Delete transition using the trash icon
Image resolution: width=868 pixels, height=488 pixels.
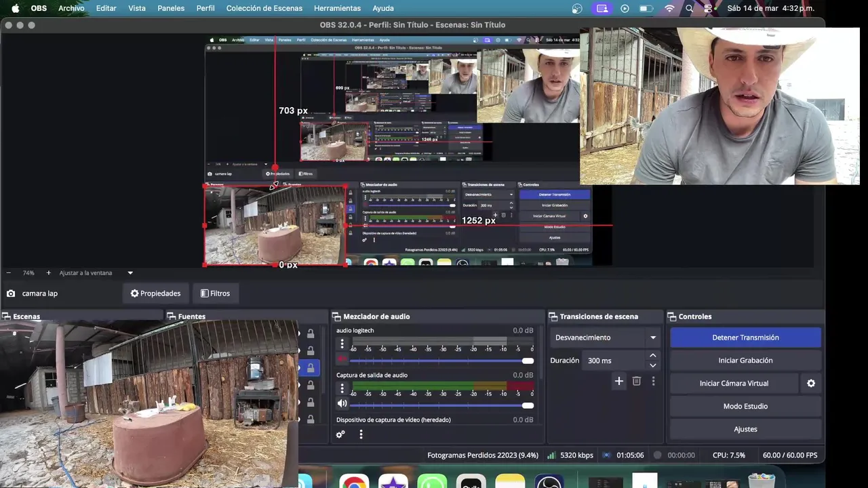[x=636, y=382]
